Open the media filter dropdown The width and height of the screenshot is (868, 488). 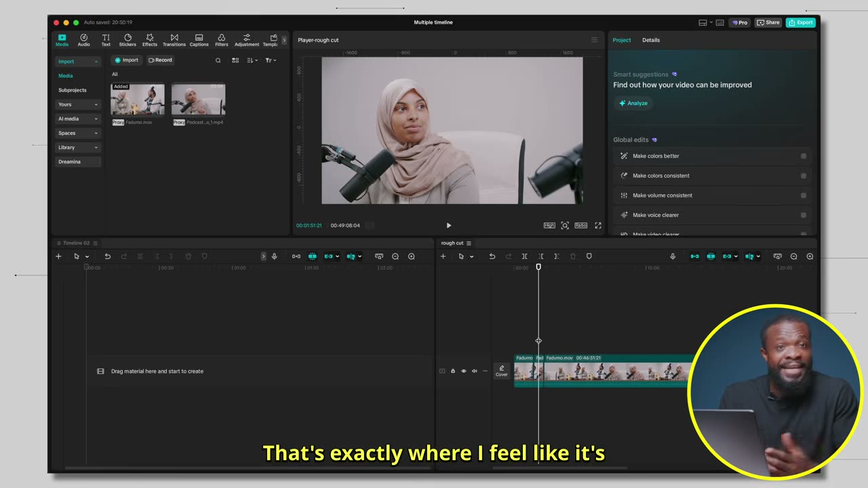tap(270, 60)
